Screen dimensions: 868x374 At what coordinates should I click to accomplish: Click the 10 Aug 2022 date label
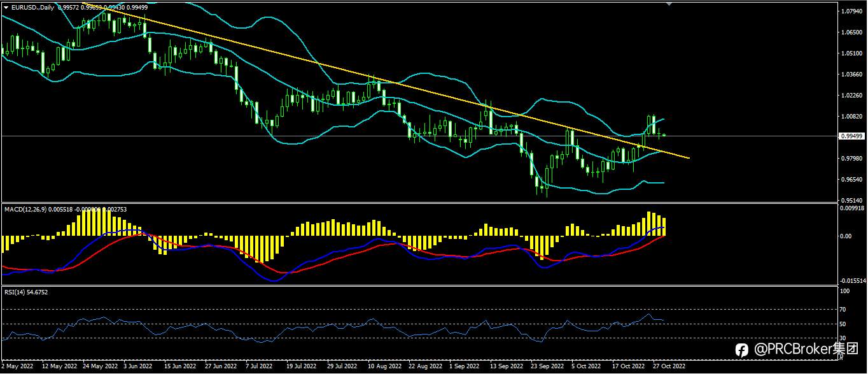(x=384, y=367)
